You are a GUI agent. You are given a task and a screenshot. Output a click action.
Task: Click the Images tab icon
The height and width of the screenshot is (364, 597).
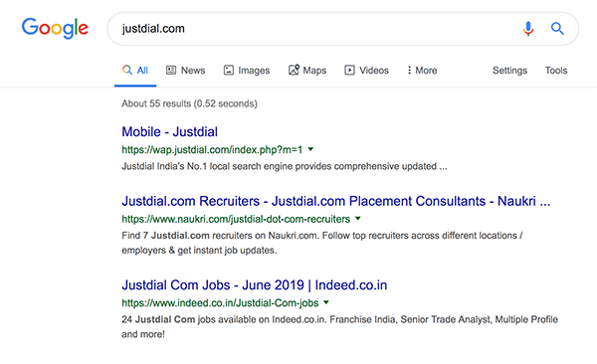[229, 70]
